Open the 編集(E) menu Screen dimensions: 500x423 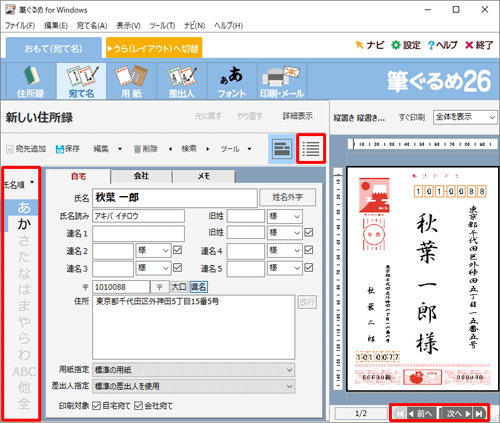click(56, 26)
